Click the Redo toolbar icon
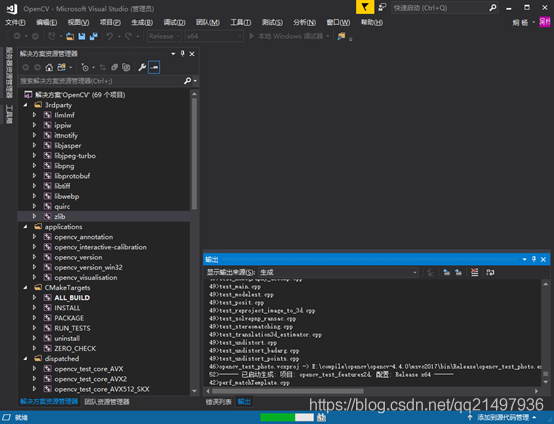This screenshot has height=424, width=554. point(128,36)
